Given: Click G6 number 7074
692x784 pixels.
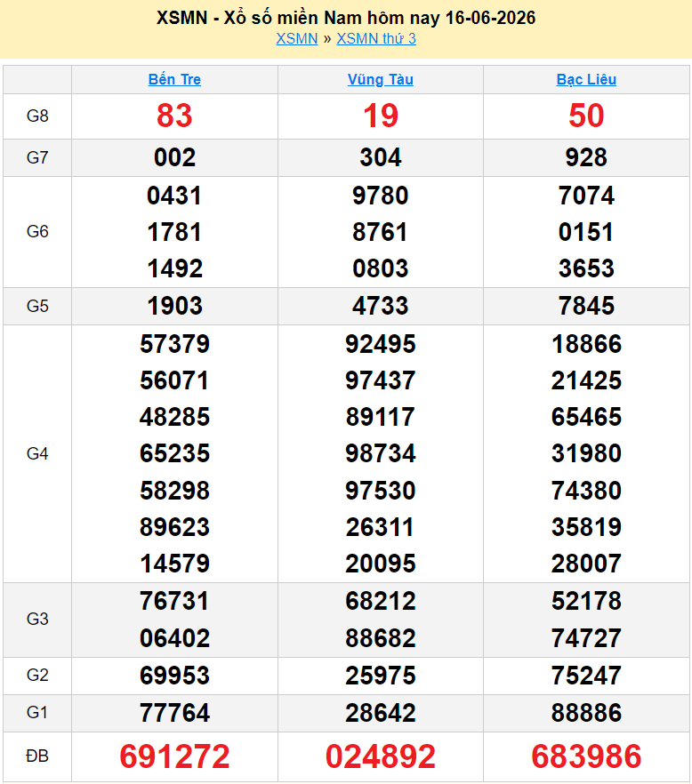Looking at the screenshot, I should click(586, 196).
